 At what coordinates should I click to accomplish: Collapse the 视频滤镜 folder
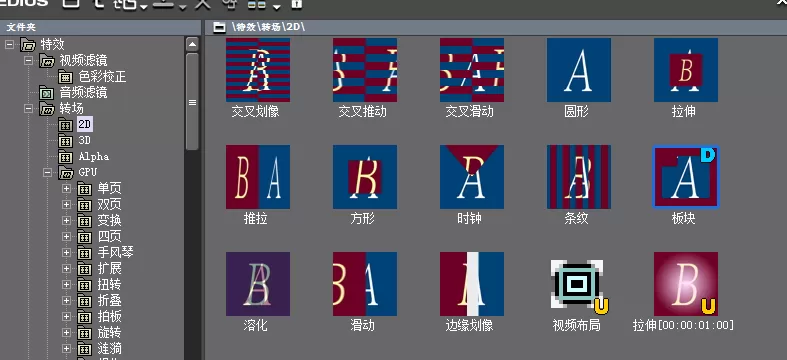(x=29, y=61)
